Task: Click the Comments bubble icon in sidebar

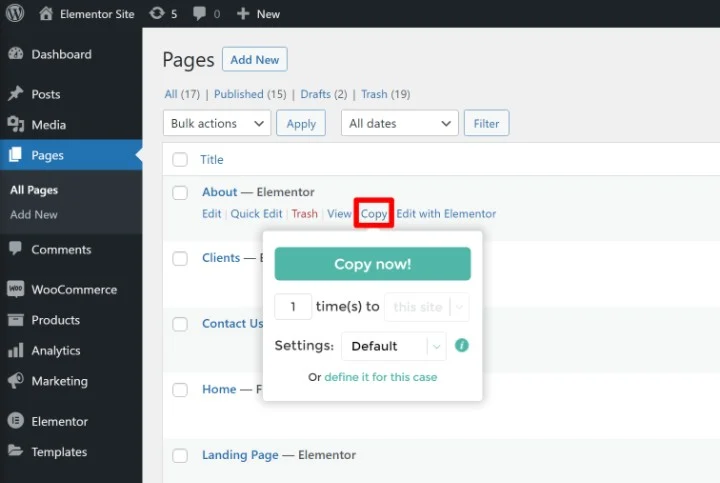Action: coord(15,249)
